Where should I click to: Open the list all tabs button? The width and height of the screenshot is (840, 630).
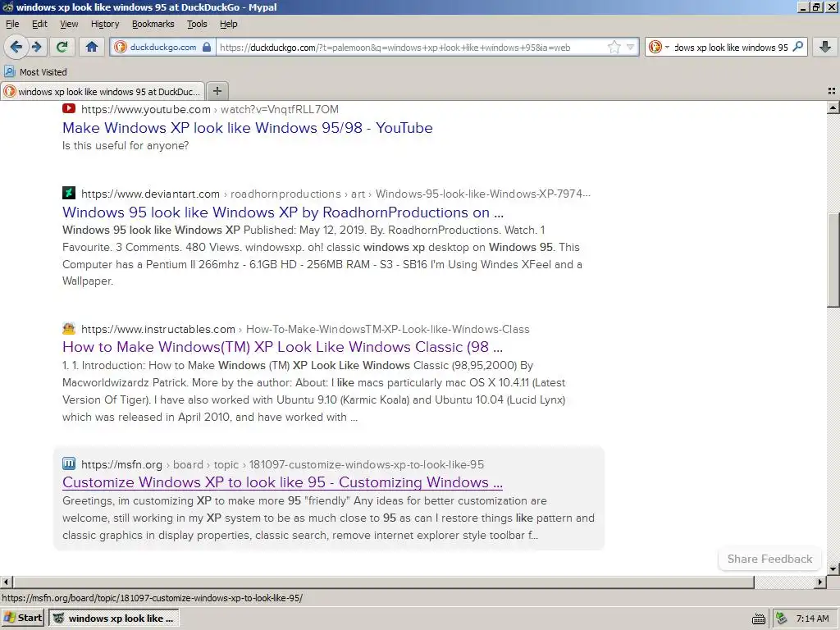click(x=832, y=92)
